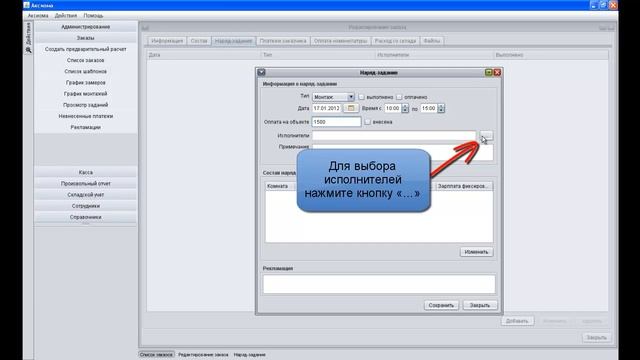Screen dimensions: 640x360
Task: Save the work order with Сохранить
Action: point(441,305)
